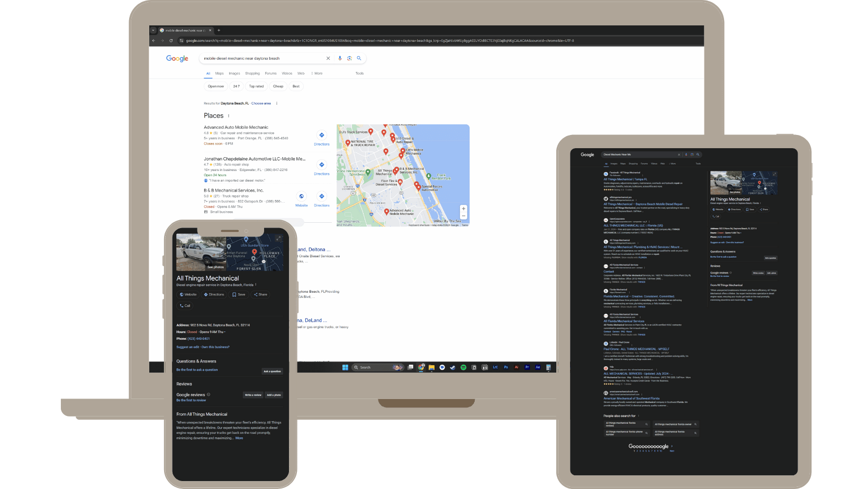Tap the Website button on the phone
The width and height of the screenshot is (868, 489).
[188, 294]
